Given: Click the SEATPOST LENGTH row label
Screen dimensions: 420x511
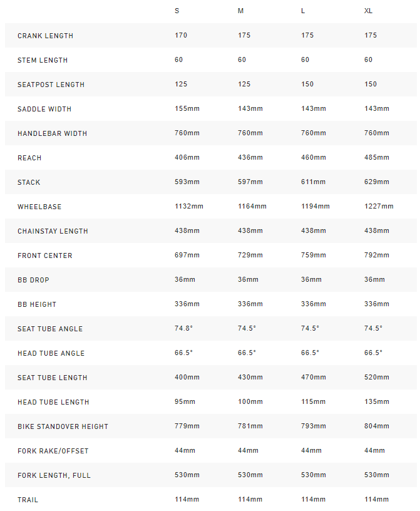Looking at the screenshot, I should click(51, 85).
